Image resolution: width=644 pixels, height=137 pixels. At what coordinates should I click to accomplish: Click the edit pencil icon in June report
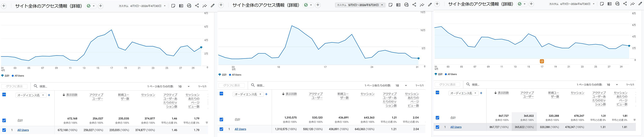[x=640, y=4]
